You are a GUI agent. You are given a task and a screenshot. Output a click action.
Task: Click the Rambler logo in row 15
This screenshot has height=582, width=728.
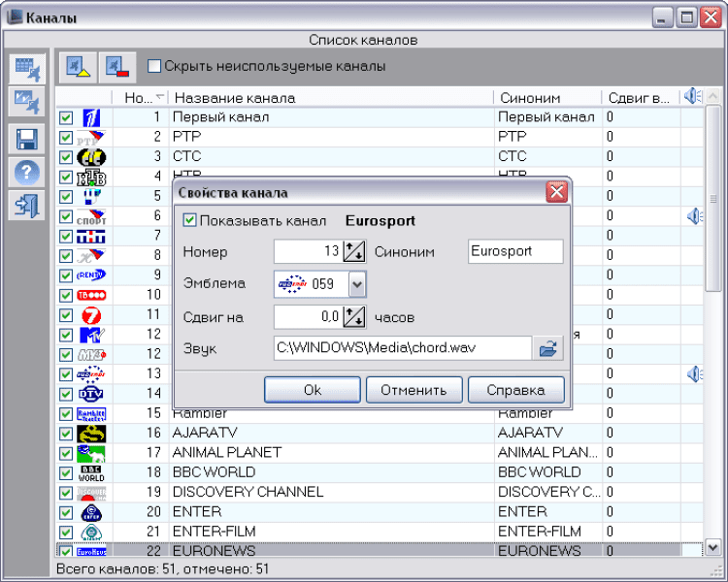[x=91, y=414]
